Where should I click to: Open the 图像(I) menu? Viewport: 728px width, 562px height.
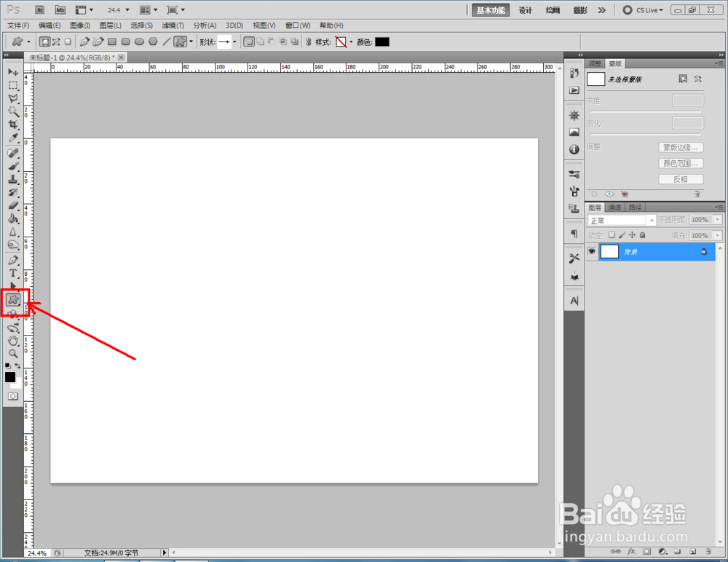pos(80,25)
